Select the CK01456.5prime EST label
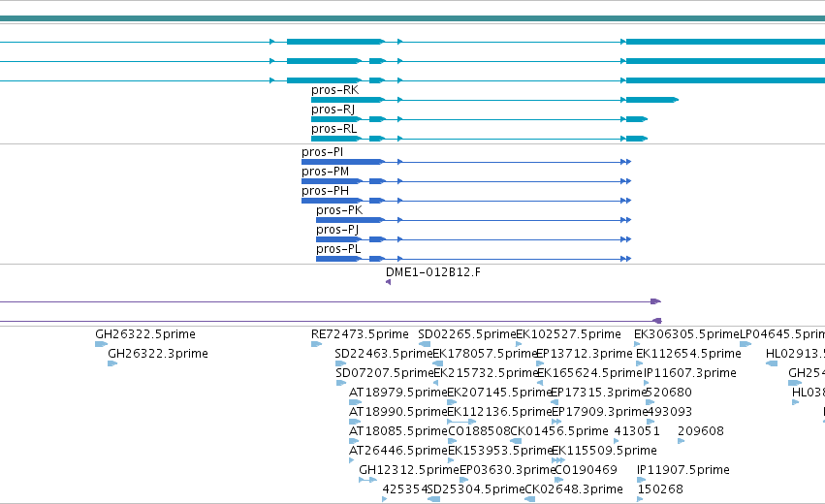Screen dimensions: 825x504 point(559,431)
